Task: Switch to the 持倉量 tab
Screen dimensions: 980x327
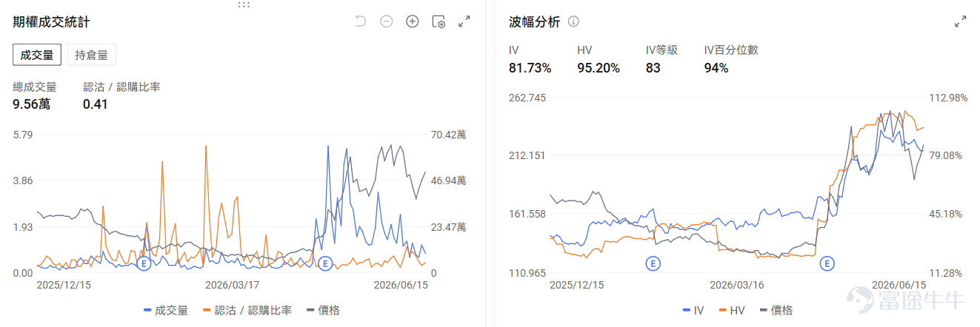Action: coord(92,55)
